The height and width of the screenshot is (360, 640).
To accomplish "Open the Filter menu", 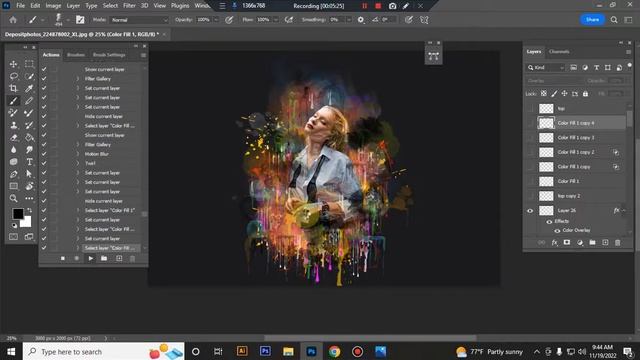I will [129, 6].
